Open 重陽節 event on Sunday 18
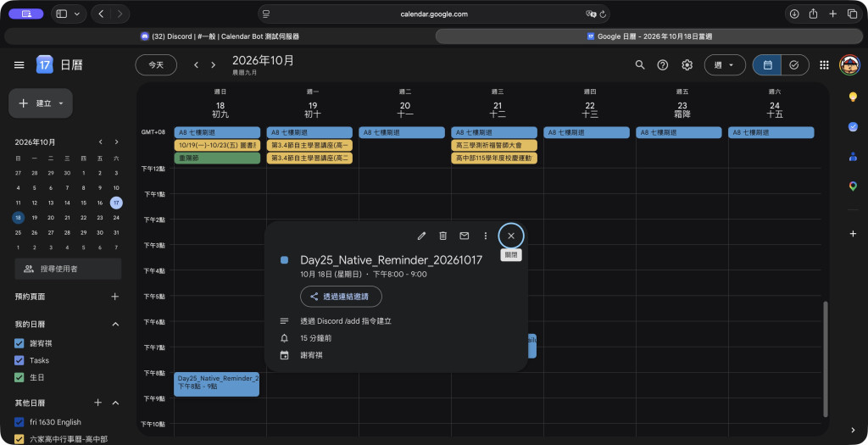 click(x=217, y=159)
